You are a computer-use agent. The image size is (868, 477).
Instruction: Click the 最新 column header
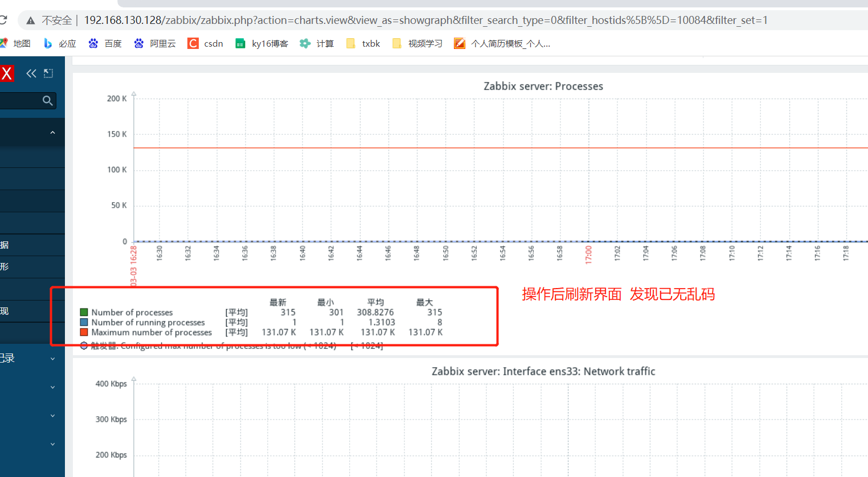pos(278,302)
